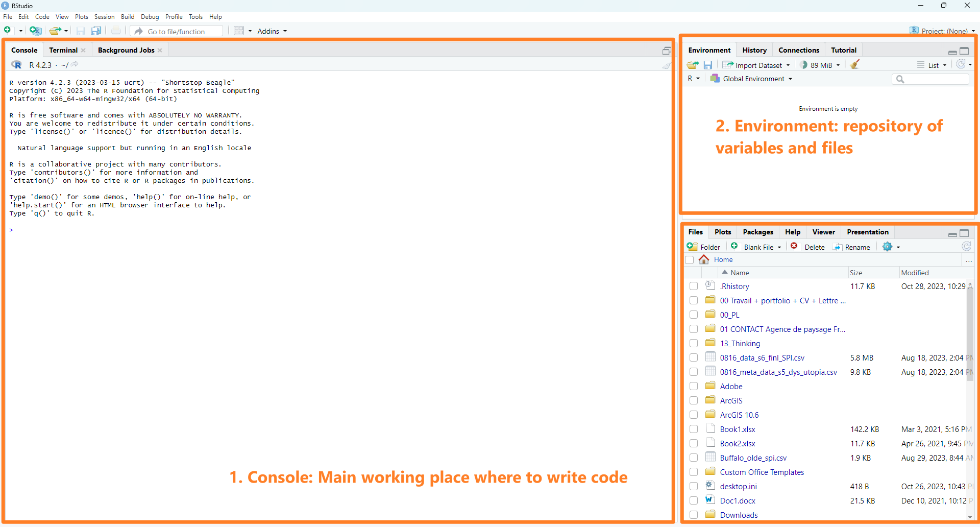Click the view working directory arrow icon

point(75,64)
